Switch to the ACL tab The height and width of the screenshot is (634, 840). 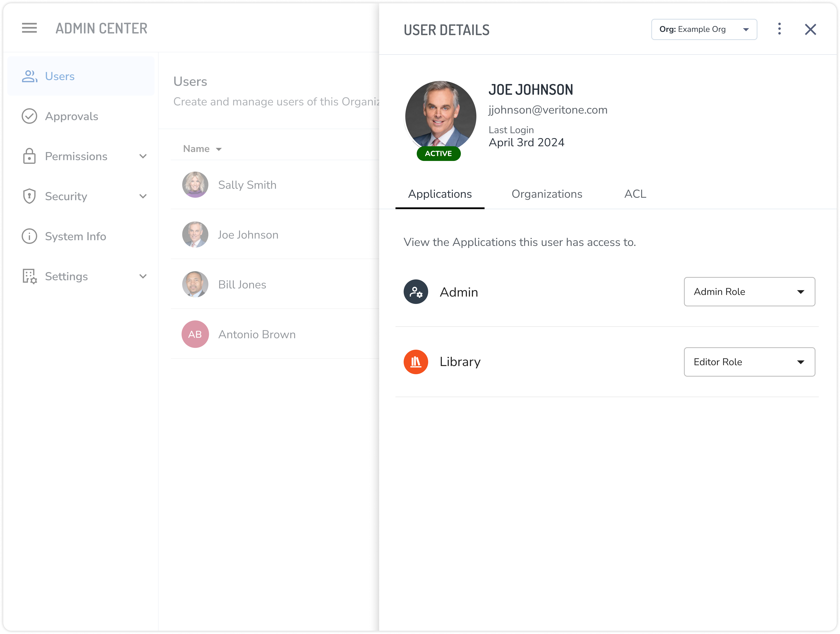point(635,194)
